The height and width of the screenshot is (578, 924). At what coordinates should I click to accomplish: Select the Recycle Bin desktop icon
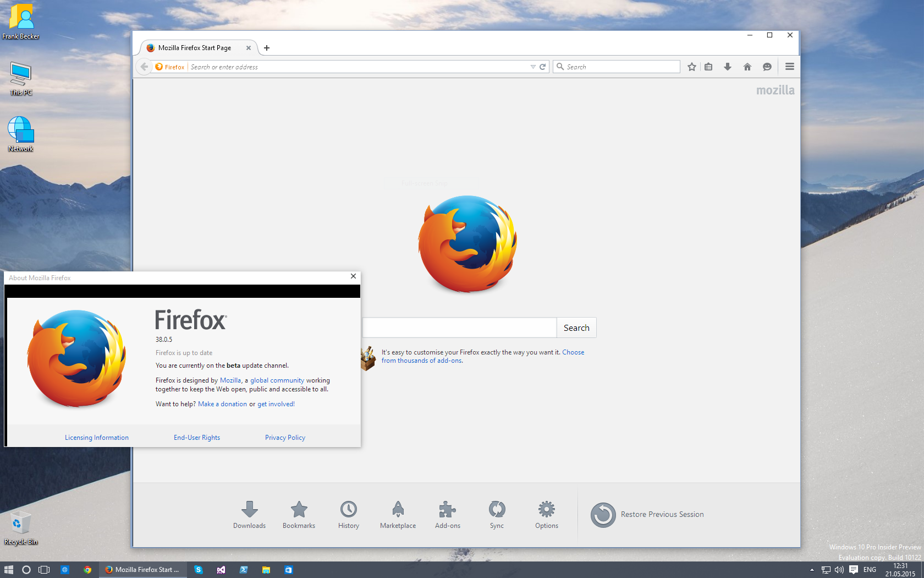21,528
